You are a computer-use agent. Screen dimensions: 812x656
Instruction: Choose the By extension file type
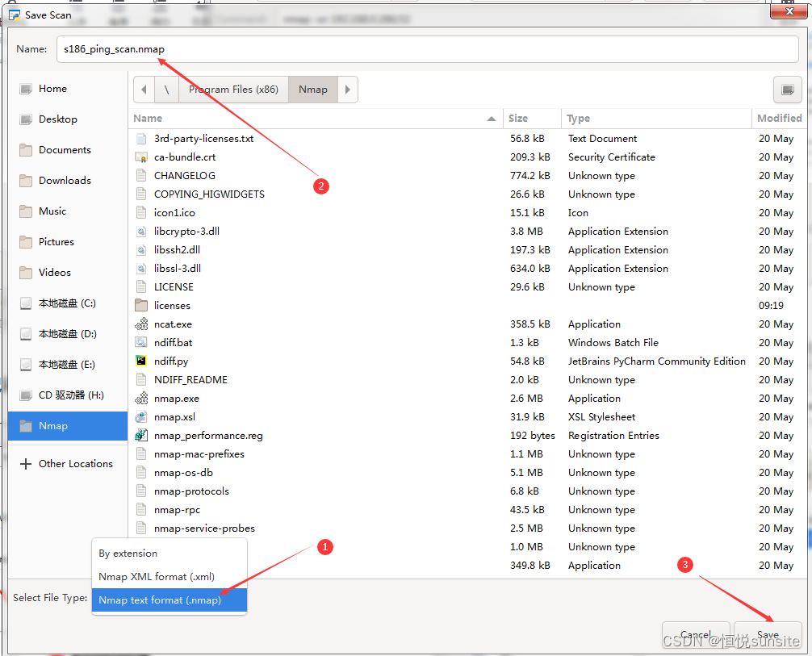pos(170,554)
